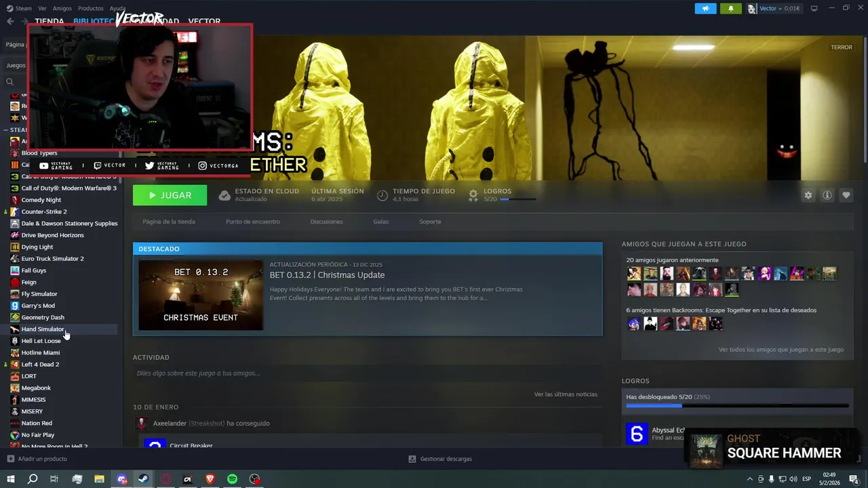Screen dimensions: 868x488
Task: Open Punto de encuentro tab
Action: click(x=253, y=222)
